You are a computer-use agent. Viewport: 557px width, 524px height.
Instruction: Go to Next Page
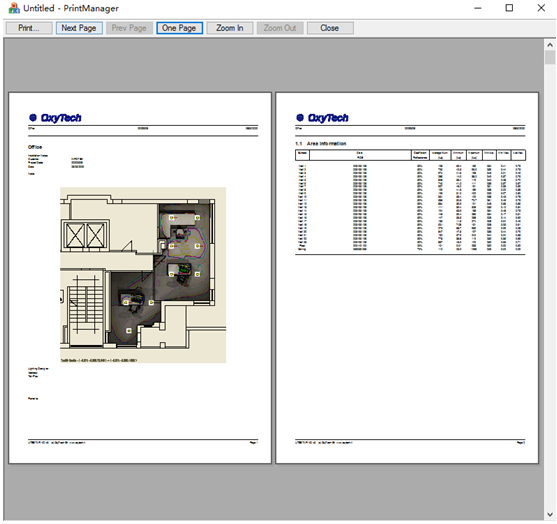[x=79, y=28]
